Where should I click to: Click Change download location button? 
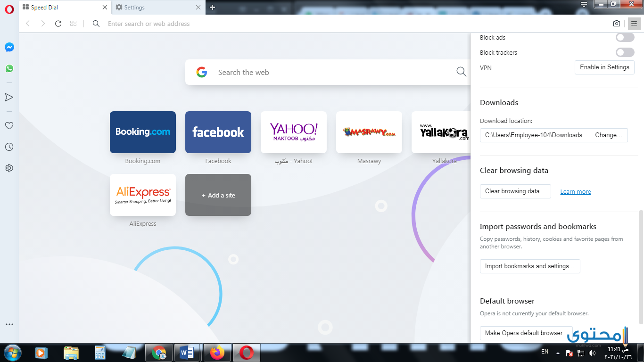click(x=609, y=135)
